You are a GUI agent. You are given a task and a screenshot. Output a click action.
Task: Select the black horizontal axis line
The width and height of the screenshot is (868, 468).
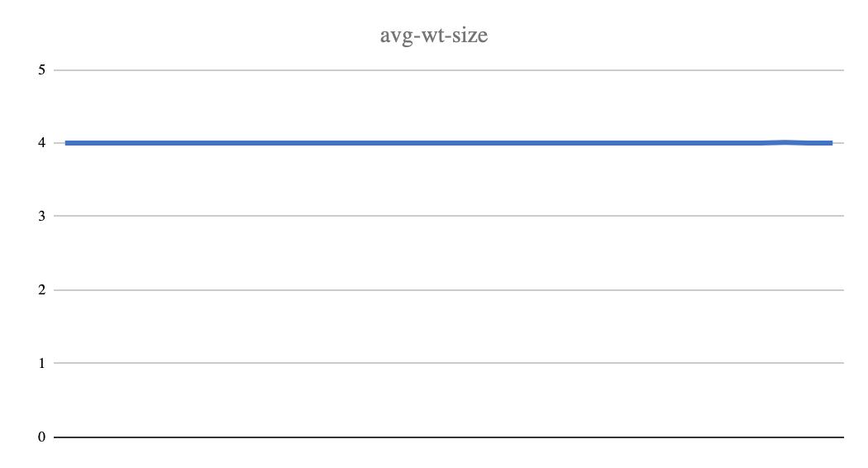[x=448, y=437]
